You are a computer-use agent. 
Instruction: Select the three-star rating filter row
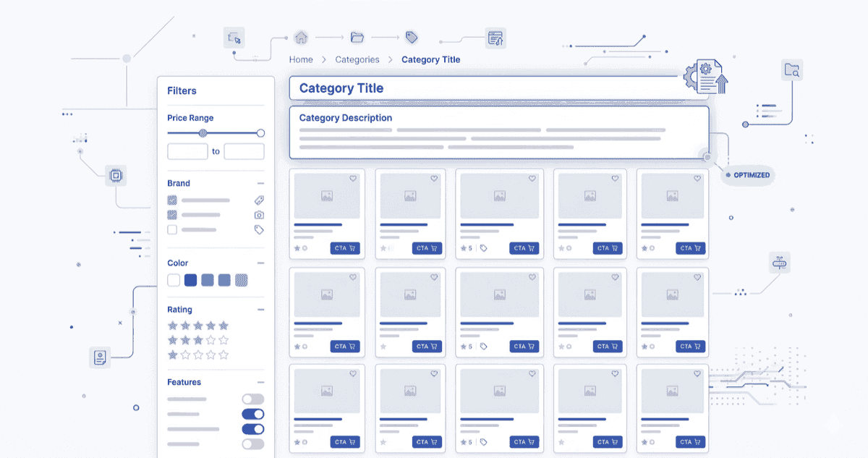198,340
